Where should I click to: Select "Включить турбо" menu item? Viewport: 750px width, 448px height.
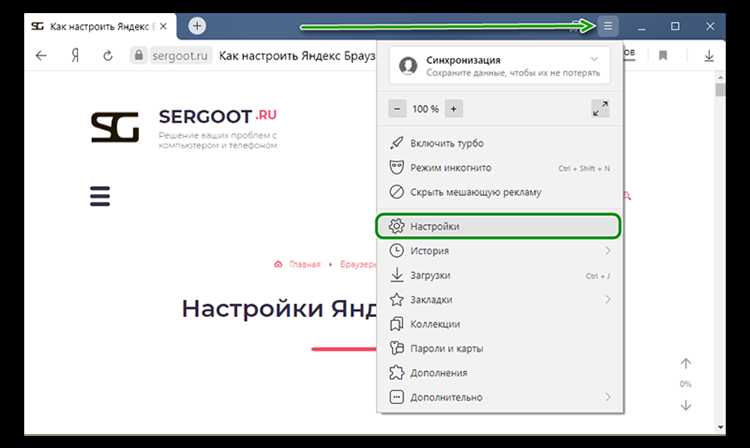pos(499,143)
